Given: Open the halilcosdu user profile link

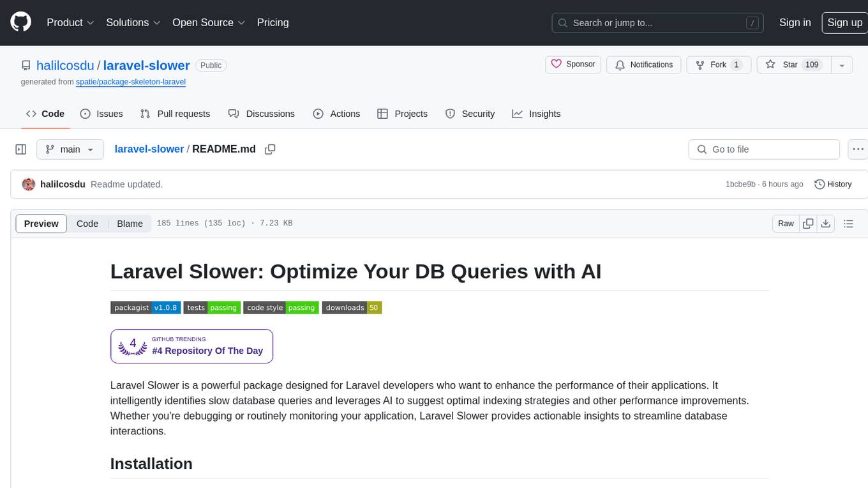Looking at the screenshot, I should click(x=65, y=65).
